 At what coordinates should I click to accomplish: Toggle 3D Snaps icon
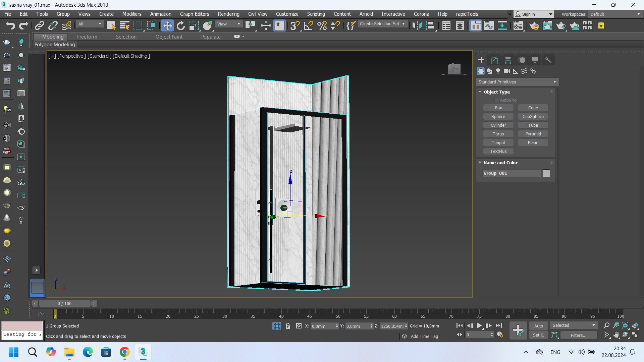click(295, 26)
